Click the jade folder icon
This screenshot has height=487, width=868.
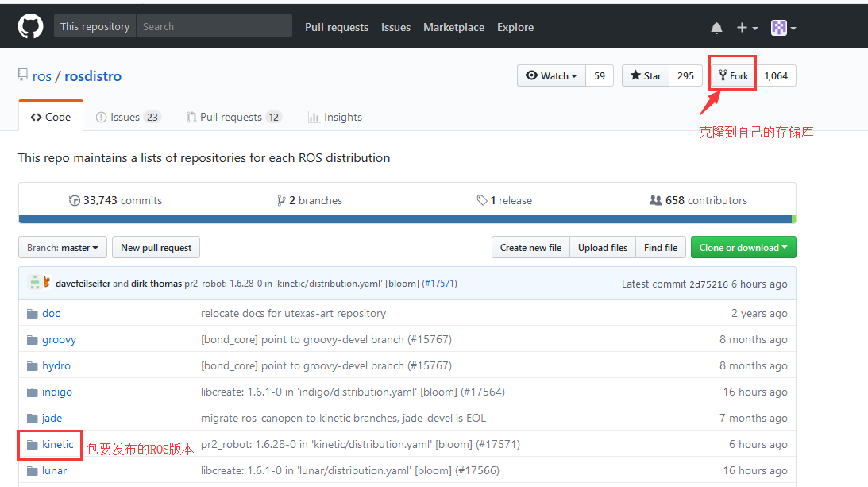click(x=33, y=419)
